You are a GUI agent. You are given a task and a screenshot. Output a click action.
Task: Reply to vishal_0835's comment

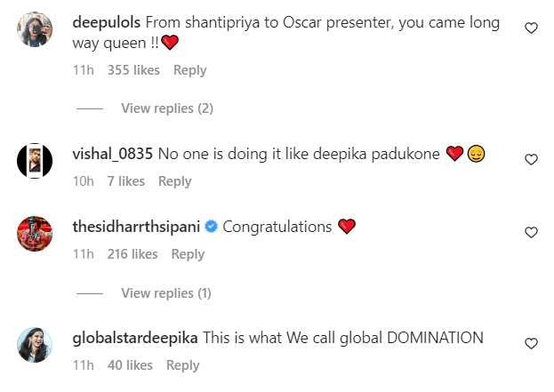pos(174,181)
